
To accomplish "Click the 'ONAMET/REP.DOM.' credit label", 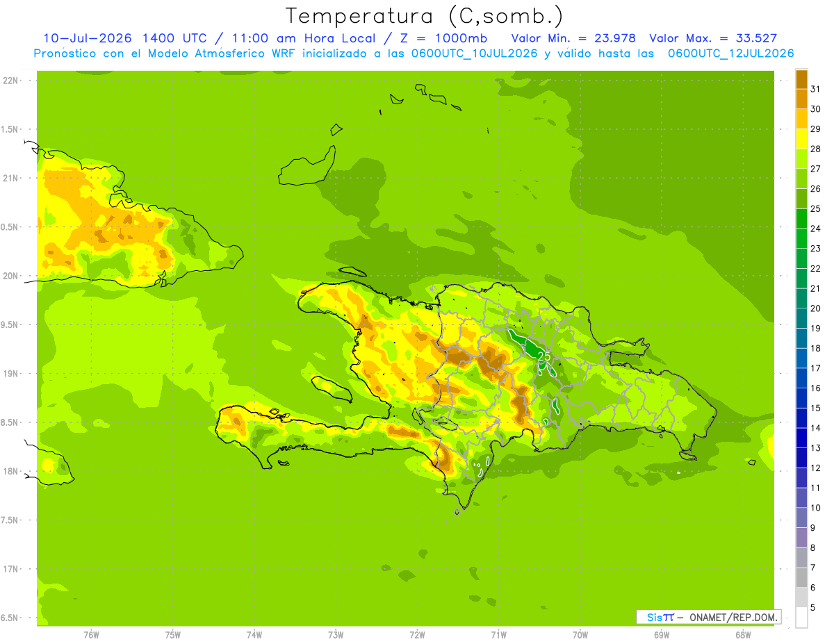I will 733,617.
